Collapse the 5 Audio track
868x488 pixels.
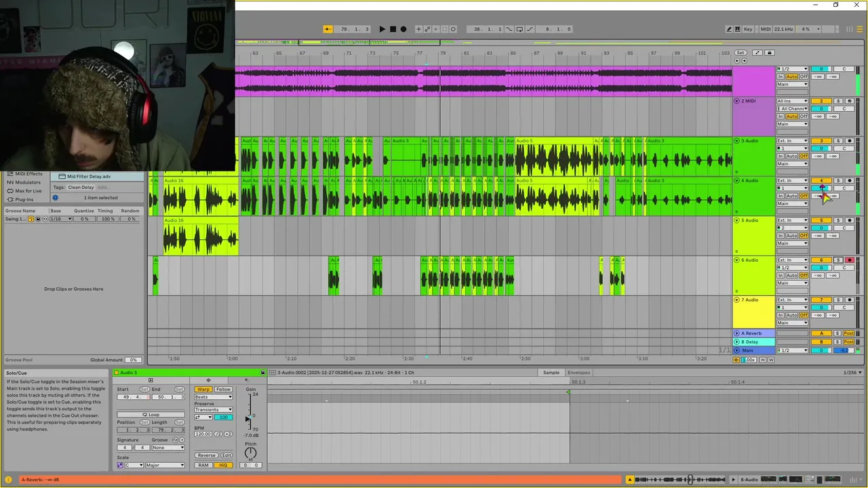[x=737, y=220]
